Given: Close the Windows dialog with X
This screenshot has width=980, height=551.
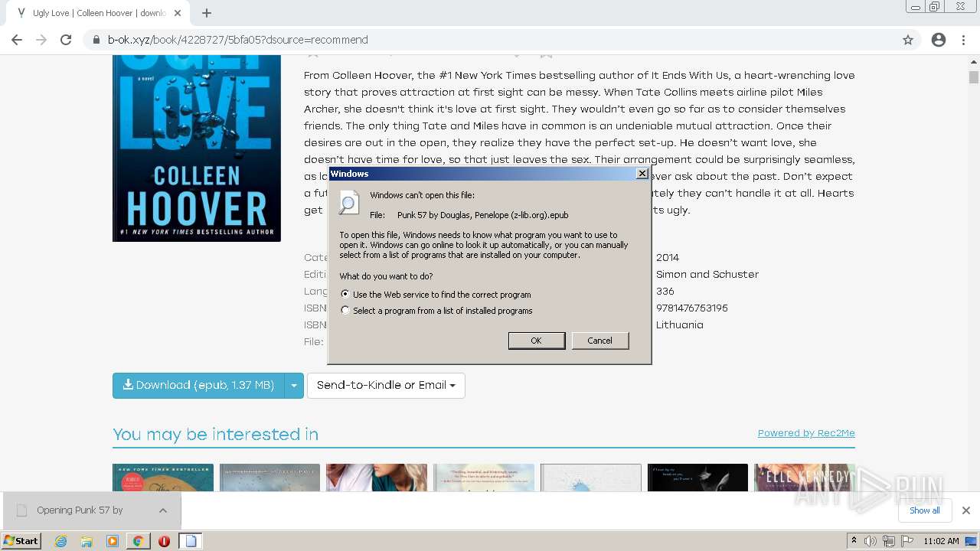Looking at the screenshot, I should 642,174.
